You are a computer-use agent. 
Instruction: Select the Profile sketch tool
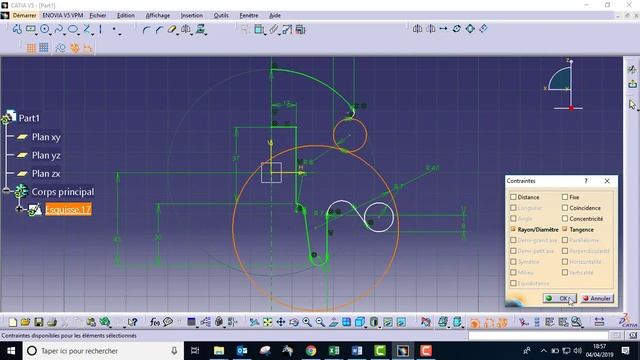point(17,29)
